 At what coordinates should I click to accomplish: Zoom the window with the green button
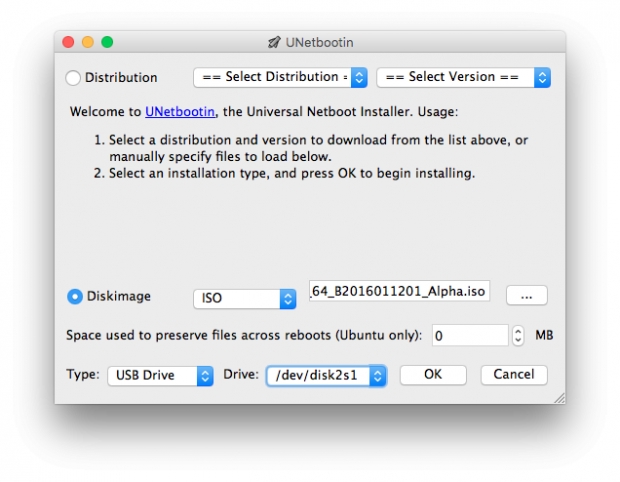(x=107, y=42)
